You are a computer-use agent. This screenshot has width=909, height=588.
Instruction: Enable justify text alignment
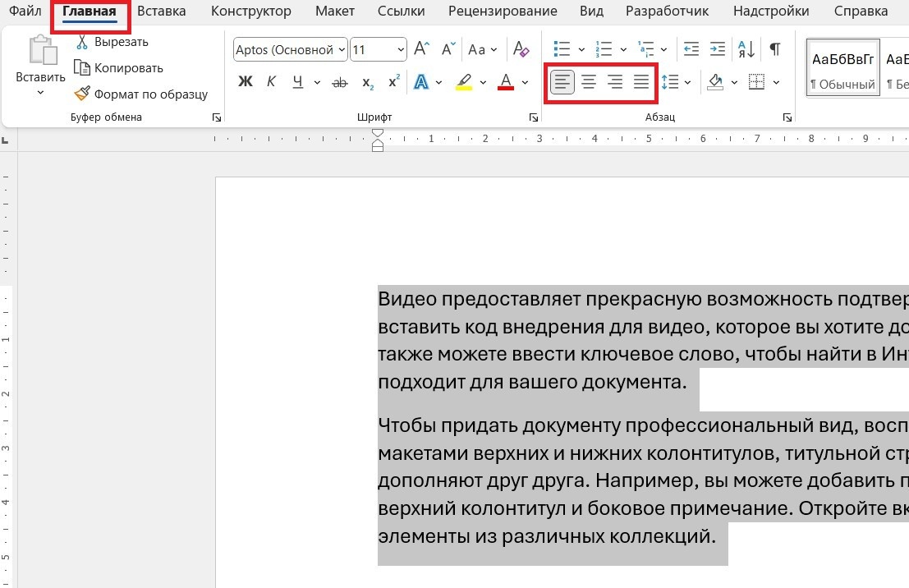[x=641, y=81]
